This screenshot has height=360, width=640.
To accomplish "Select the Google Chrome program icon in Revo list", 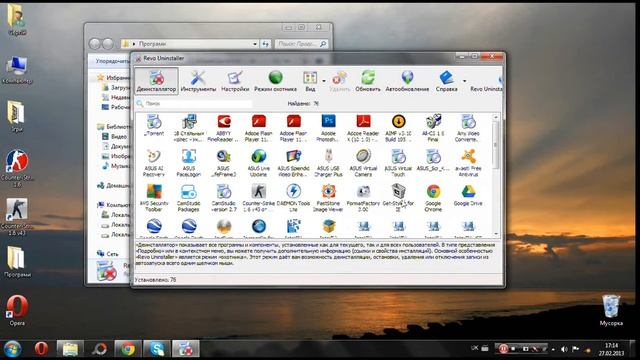I will tap(433, 191).
